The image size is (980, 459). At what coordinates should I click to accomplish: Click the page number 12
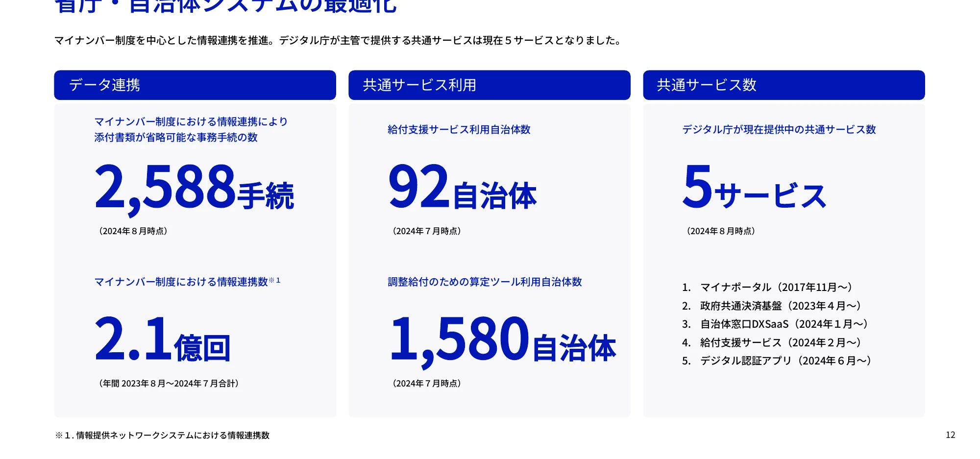point(950,435)
